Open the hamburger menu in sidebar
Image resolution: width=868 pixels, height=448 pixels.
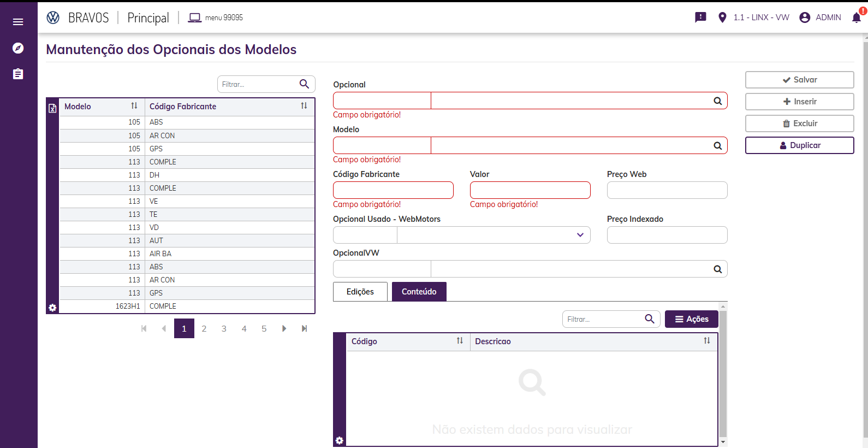click(x=18, y=22)
